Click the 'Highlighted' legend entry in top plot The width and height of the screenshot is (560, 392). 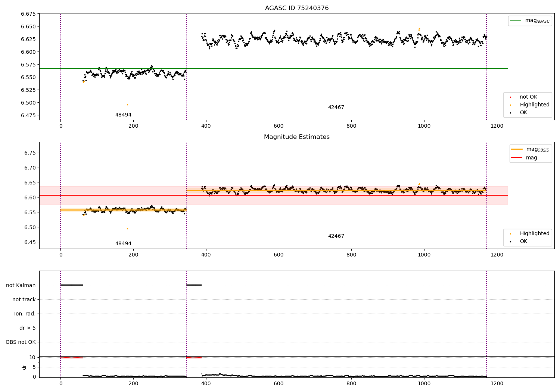530,105
